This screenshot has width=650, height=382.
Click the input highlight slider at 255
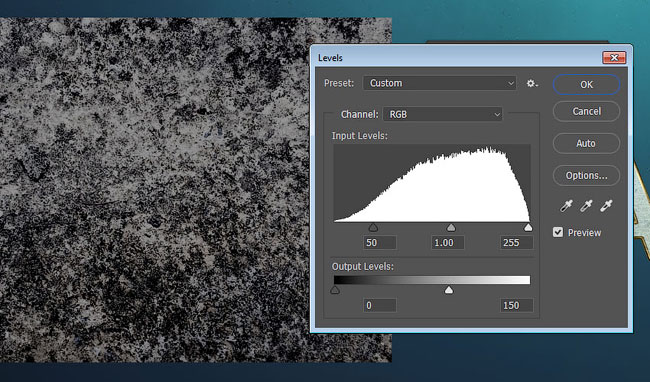(528, 227)
